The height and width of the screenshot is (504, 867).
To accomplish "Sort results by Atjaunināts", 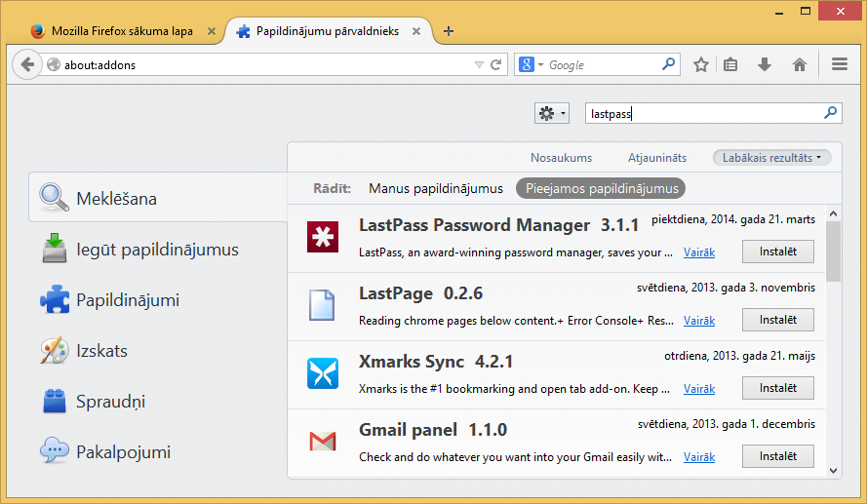I will pyautogui.click(x=657, y=158).
